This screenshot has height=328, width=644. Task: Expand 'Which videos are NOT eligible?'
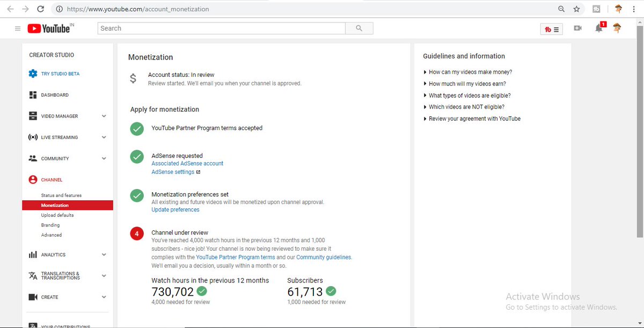(x=464, y=107)
